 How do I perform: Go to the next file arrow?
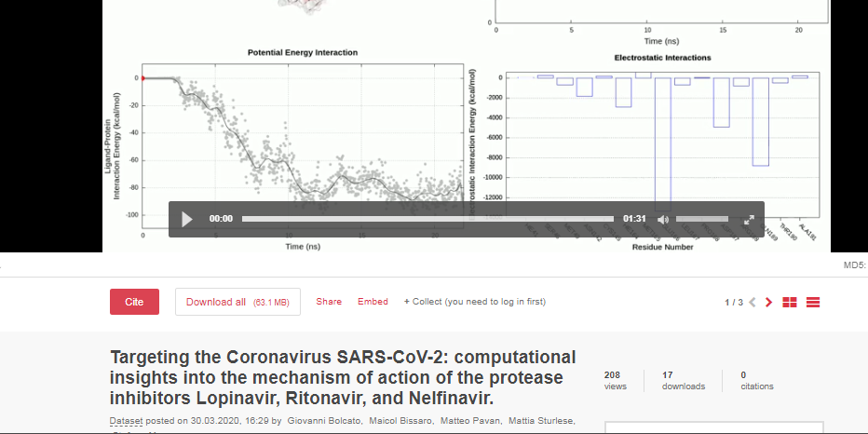point(768,302)
